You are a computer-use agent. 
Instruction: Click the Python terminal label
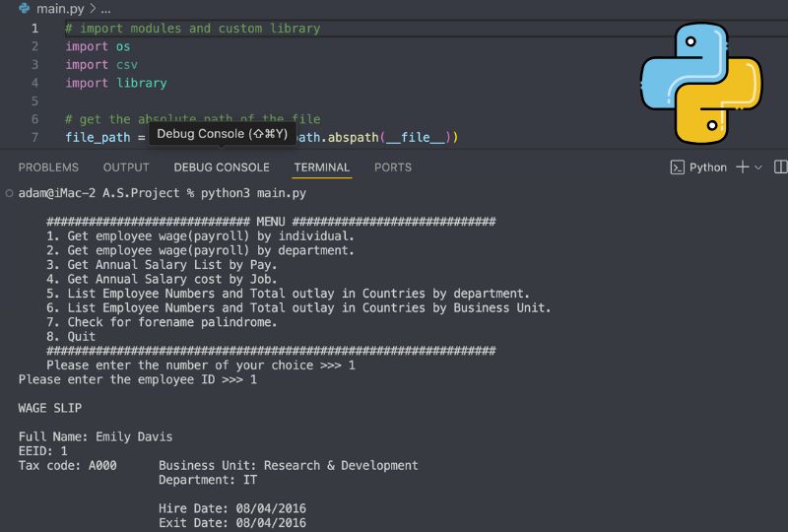(707, 167)
